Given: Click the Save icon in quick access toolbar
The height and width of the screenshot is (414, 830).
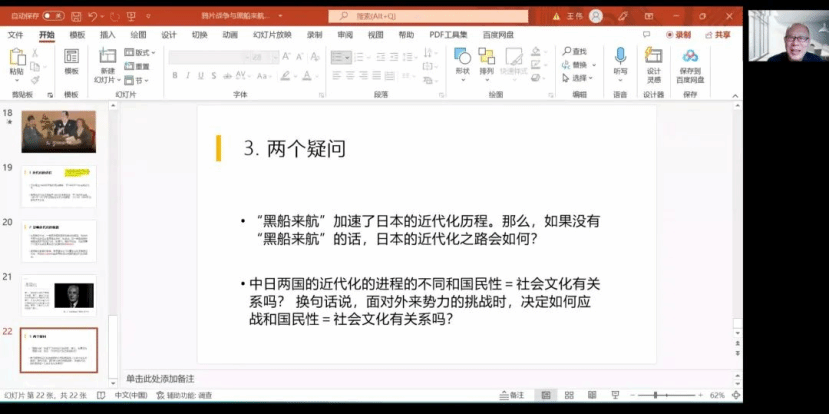Looking at the screenshot, I should 76,16.
